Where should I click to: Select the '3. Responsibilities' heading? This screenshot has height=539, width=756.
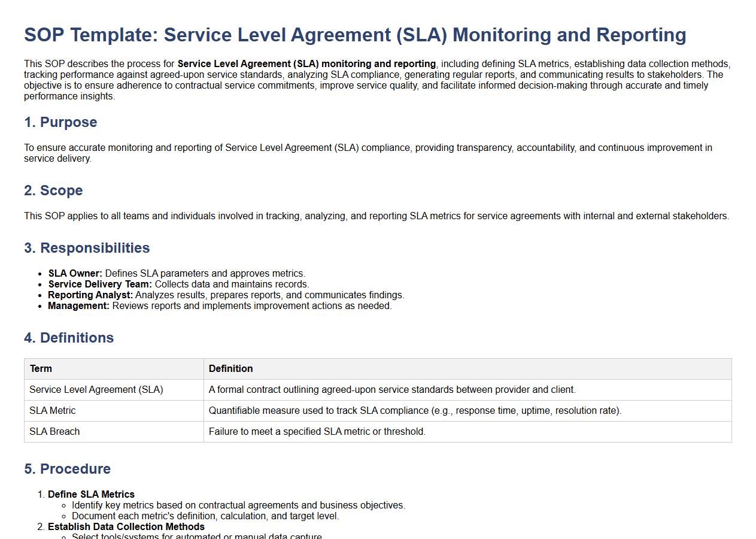[87, 248]
